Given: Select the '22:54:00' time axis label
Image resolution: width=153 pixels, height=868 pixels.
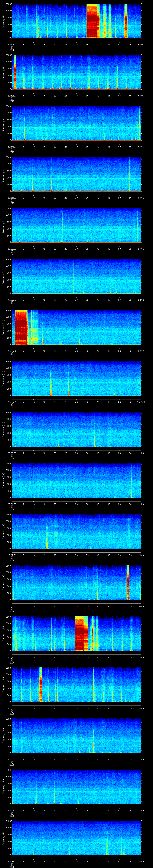Looking at the screenshot, I should (12, 147).
